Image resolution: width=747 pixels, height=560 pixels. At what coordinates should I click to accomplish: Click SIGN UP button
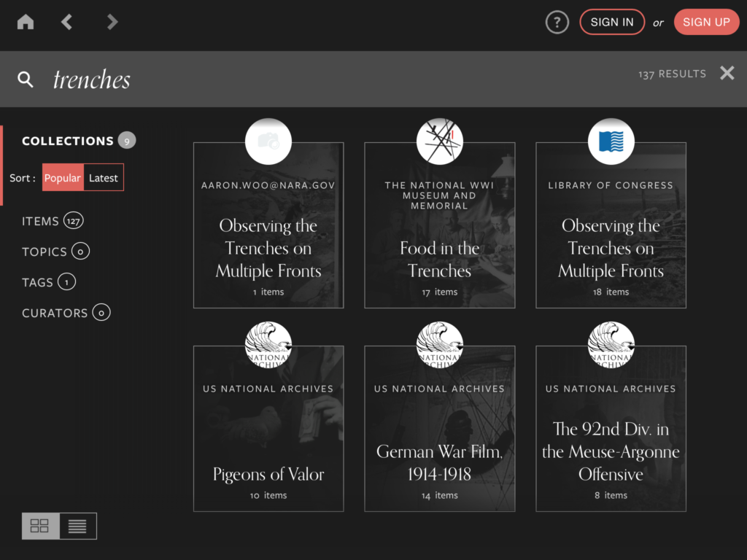(706, 22)
